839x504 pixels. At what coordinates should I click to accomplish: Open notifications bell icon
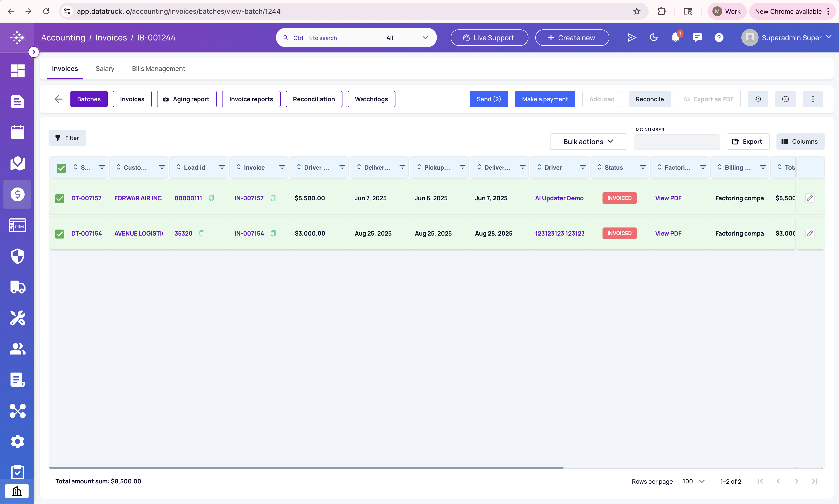(x=675, y=37)
